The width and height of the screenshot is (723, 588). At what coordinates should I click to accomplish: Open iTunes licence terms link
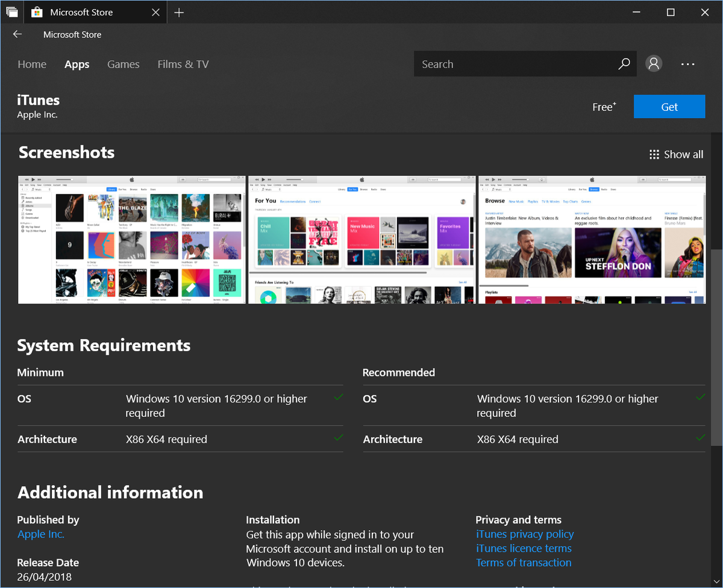click(524, 548)
